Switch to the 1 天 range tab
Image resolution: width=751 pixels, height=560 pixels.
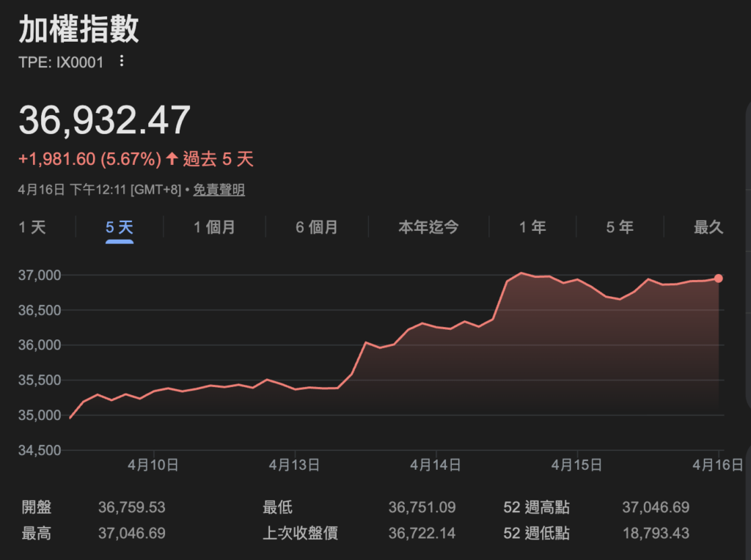coord(32,227)
